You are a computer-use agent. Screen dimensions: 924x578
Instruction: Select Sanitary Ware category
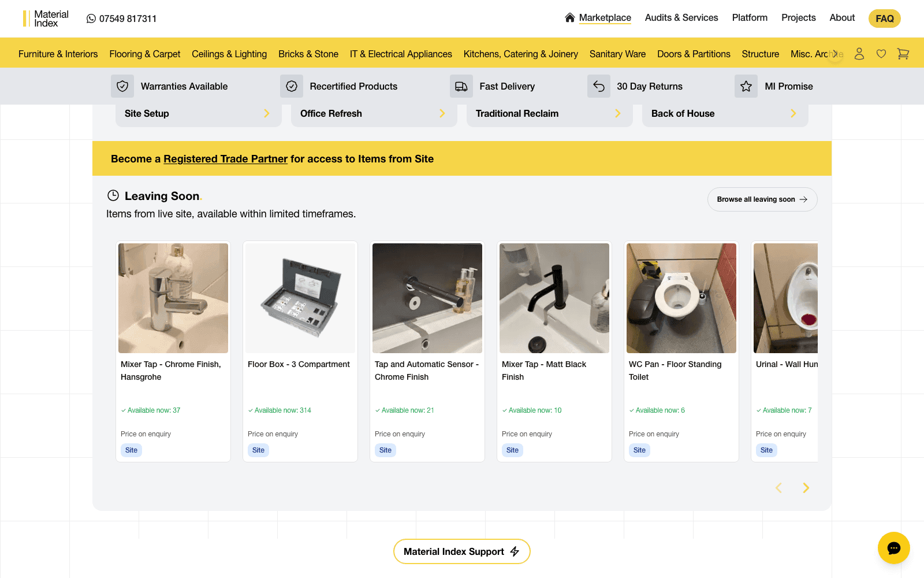(x=618, y=54)
